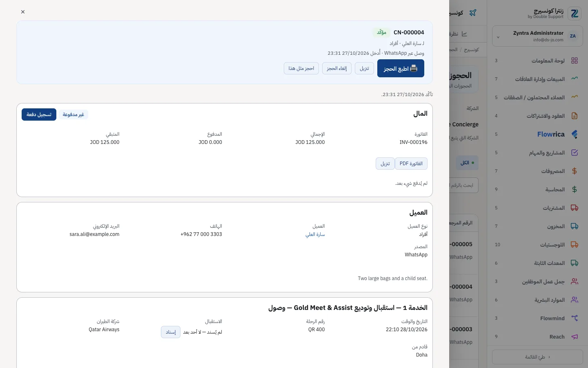Open the Projects and Tasks icon 'المشاريع والمهام'
The image size is (588, 368).
[x=575, y=153]
